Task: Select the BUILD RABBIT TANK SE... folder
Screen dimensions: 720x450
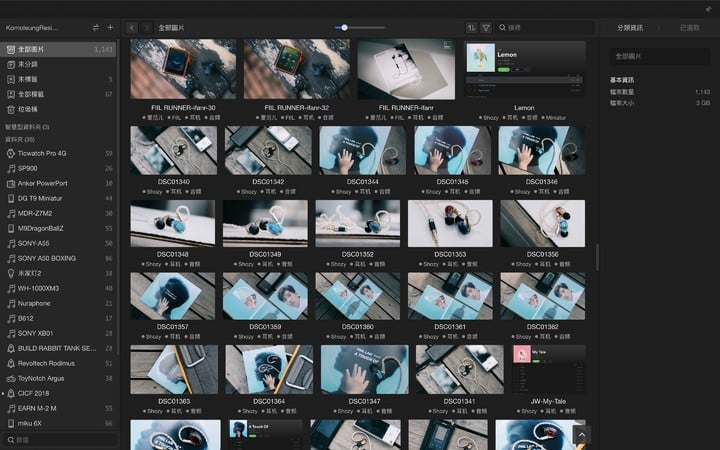Action: pos(58,349)
